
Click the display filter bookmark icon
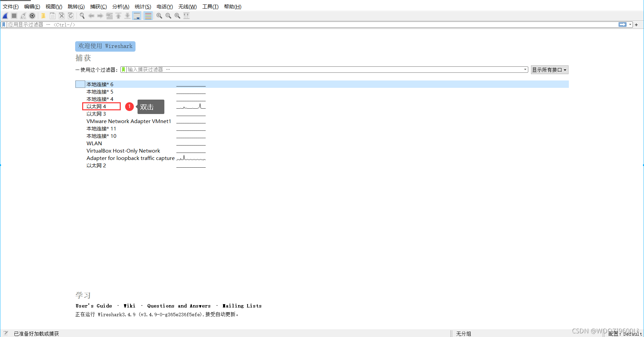pos(4,25)
